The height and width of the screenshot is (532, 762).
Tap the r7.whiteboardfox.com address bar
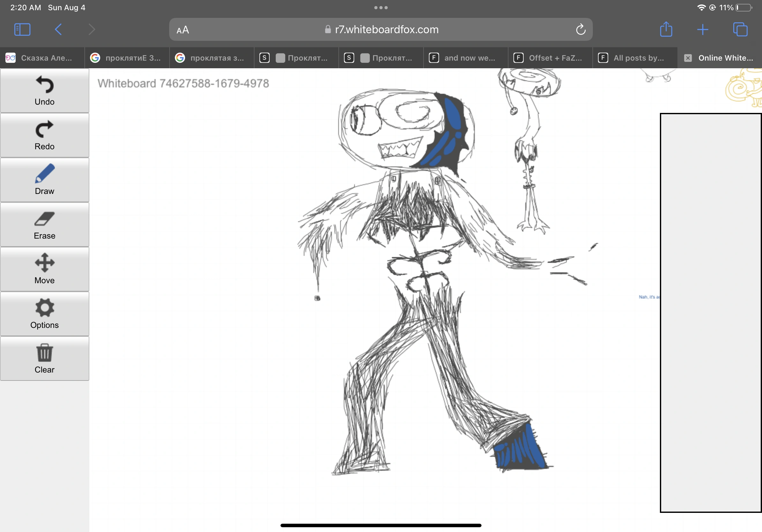point(382,30)
